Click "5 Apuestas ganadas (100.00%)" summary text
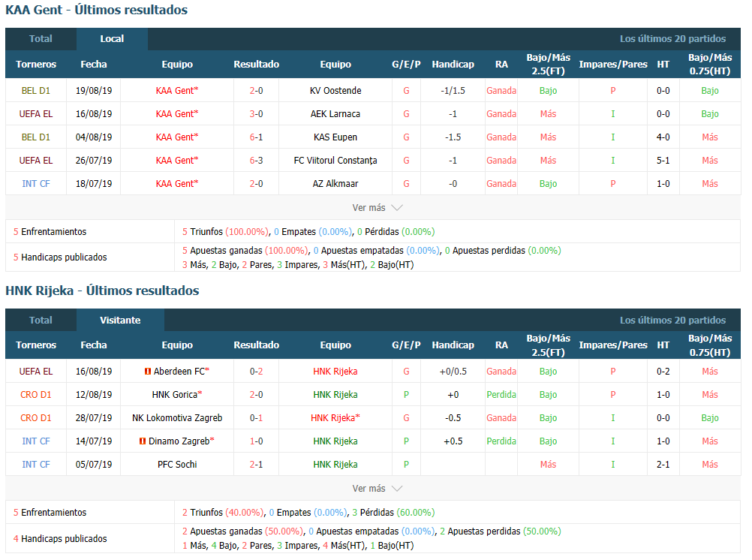 (x=245, y=251)
